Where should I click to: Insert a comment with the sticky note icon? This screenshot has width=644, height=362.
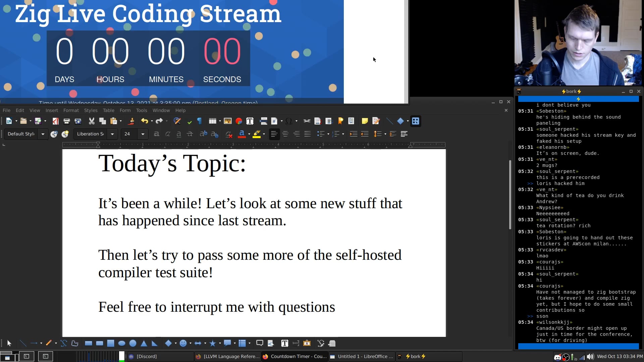(365, 121)
